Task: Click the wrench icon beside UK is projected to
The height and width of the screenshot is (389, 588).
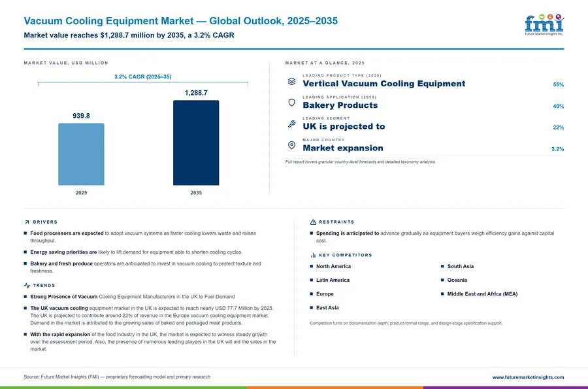Action: pos(291,124)
